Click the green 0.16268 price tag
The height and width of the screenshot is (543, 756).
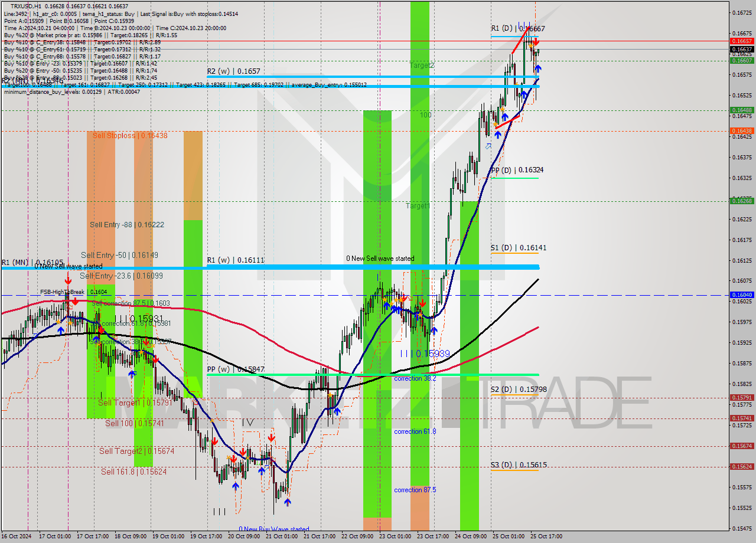click(x=742, y=201)
